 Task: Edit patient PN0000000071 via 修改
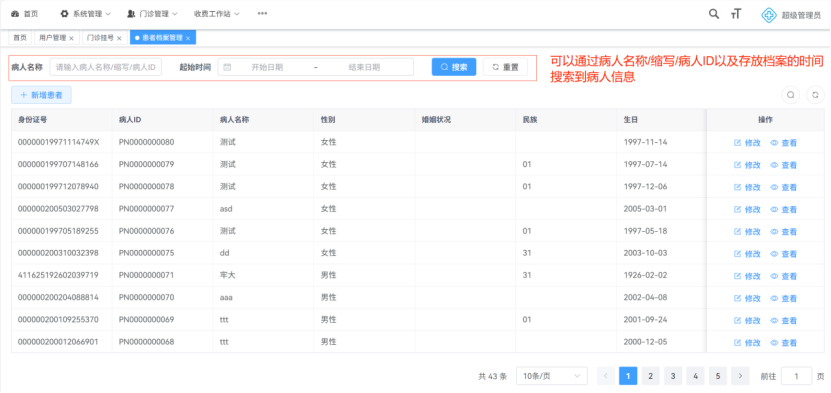[x=747, y=276]
